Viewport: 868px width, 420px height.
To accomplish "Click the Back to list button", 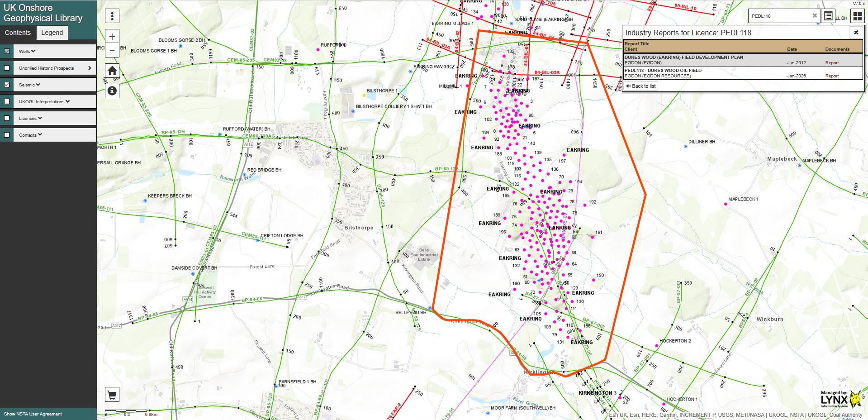I will (x=640, y=86).
